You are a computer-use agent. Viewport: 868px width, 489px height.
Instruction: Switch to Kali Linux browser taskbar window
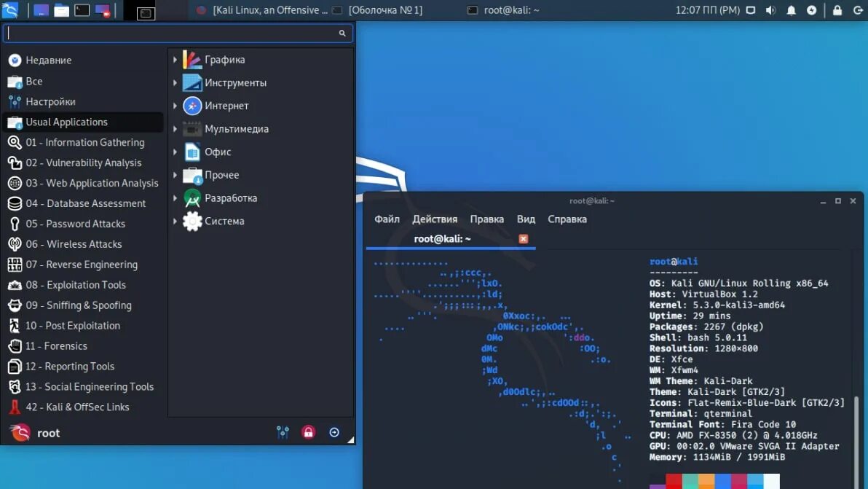[262, 10]
